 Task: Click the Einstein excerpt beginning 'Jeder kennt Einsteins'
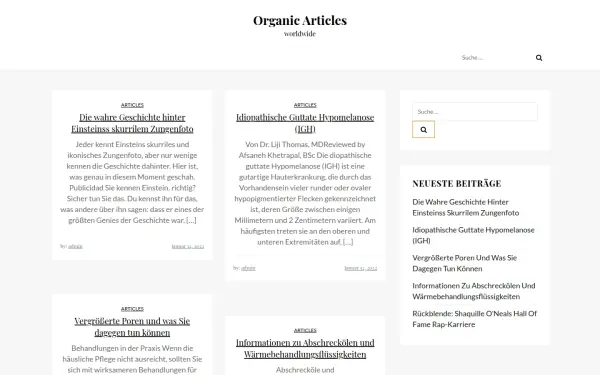pos(132,182)
